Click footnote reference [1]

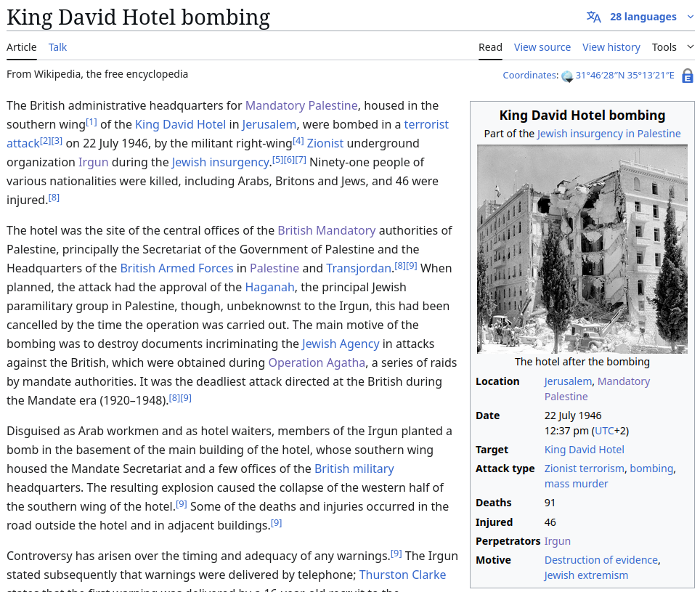91,122
